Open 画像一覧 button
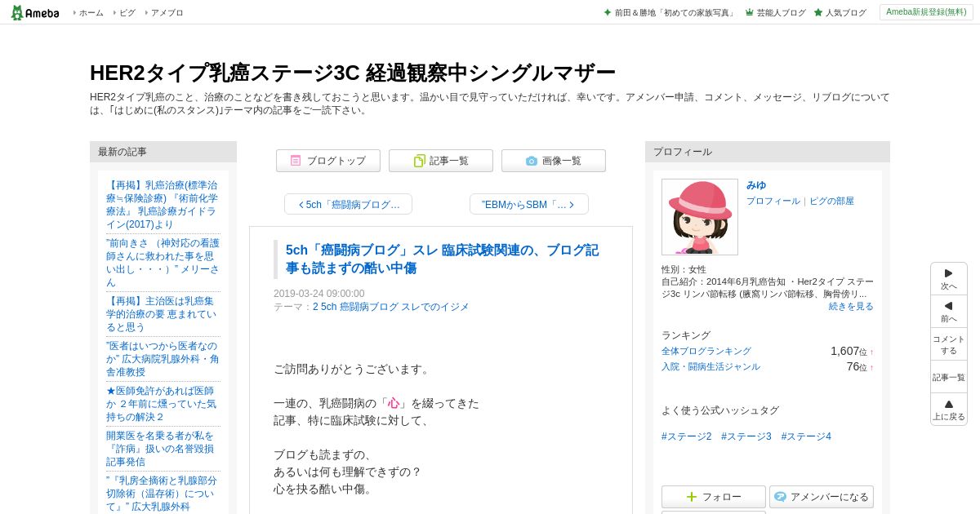The image size is (980, 514). [x=554, y=161]
